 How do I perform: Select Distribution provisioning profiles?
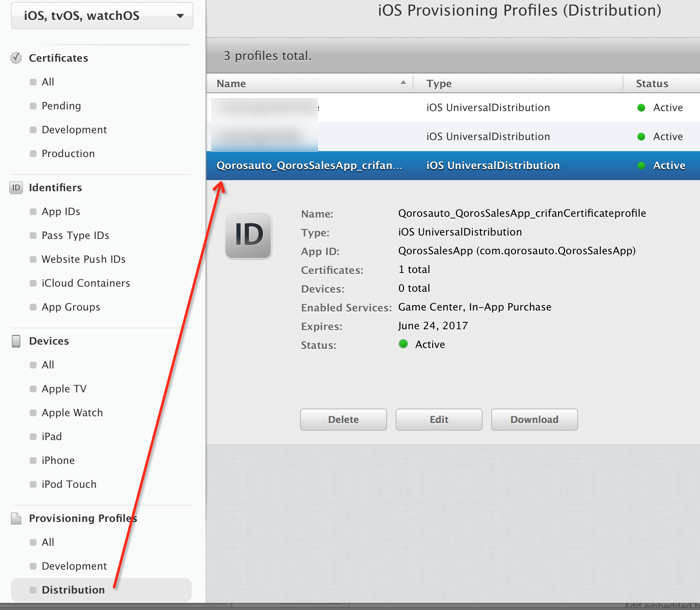tap(101, 590)
